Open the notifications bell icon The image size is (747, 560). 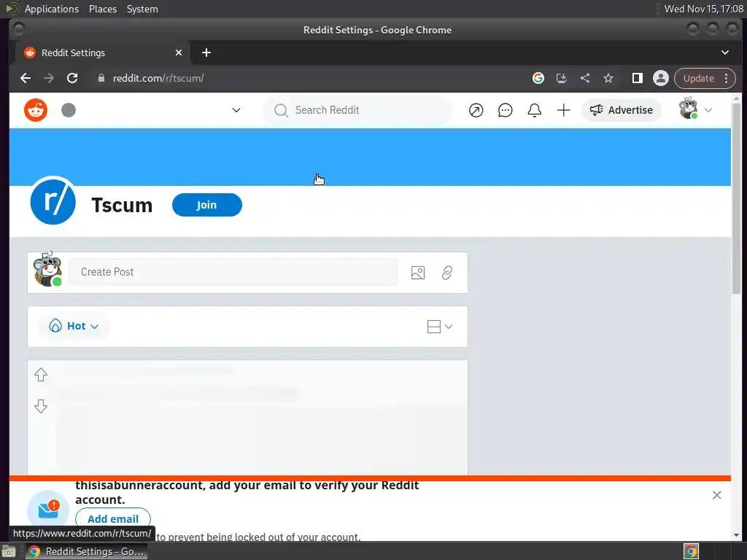point(535,111)
